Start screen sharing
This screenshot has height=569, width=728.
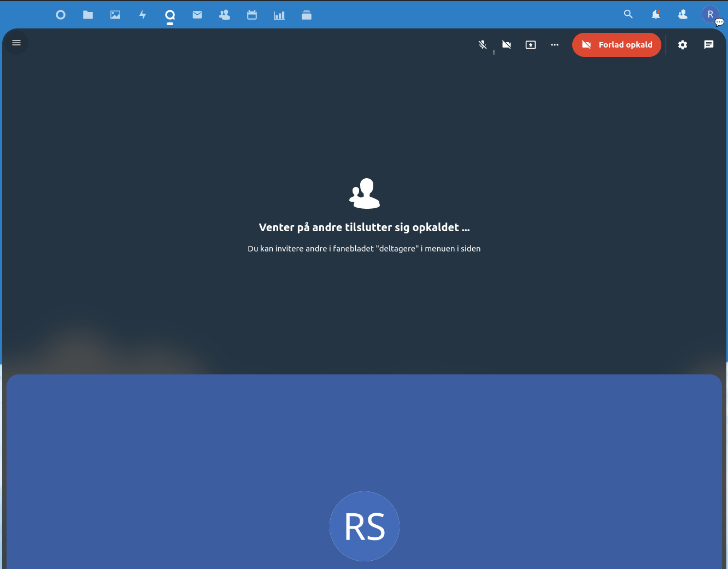[x=531, y=45]
